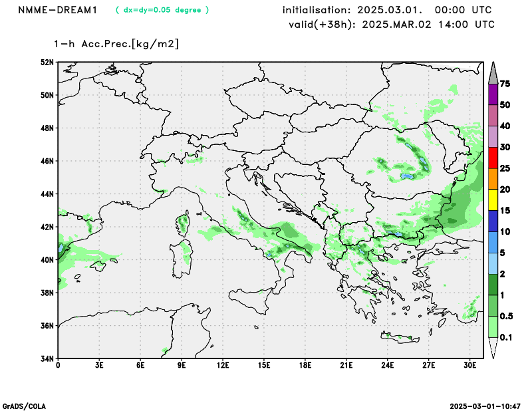Viewport: 532px width, 411px height.
Task: Click the NMME-DREAM1 model title
Action: click(x=57, y=10)
